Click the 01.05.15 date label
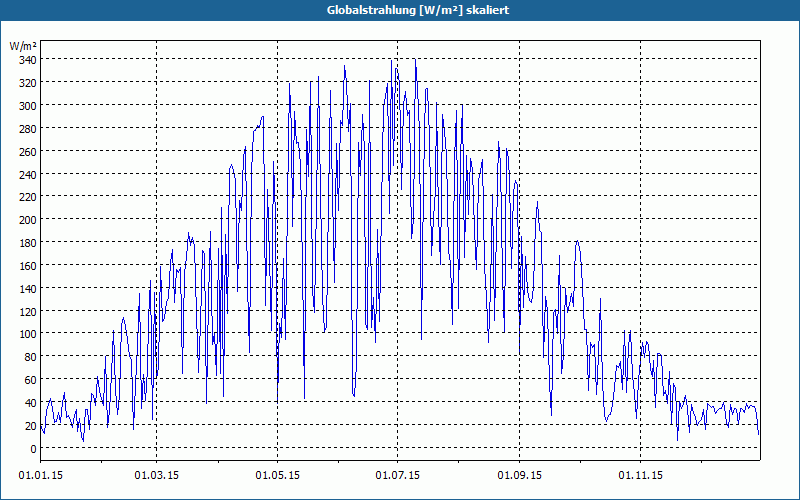The width and height of the screenshot is (800, 500). pyautogui.click(x=278, y=476)
